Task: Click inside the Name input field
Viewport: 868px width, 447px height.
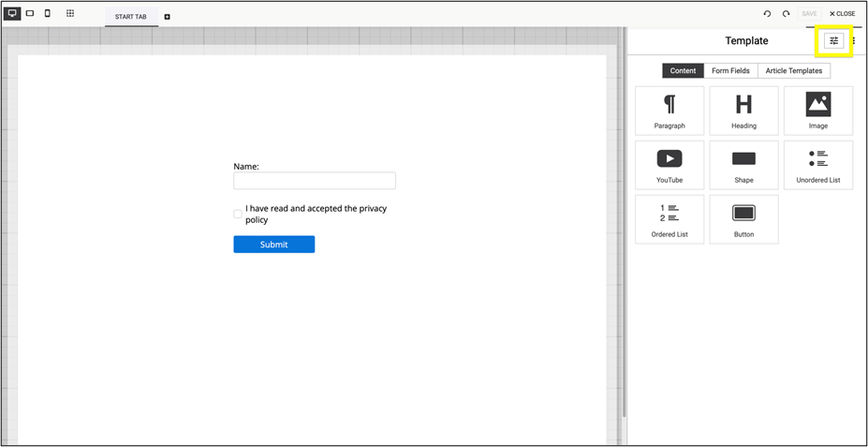Action: click(315, 181)
